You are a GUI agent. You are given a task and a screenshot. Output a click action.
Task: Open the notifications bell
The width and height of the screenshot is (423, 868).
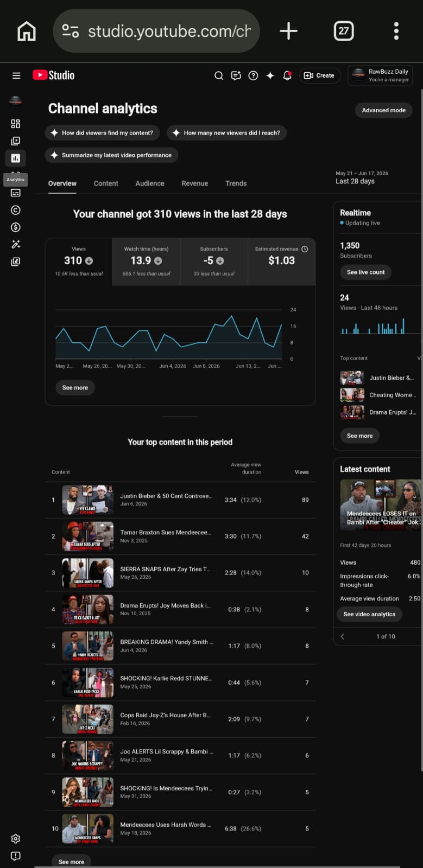pos(287,75)
